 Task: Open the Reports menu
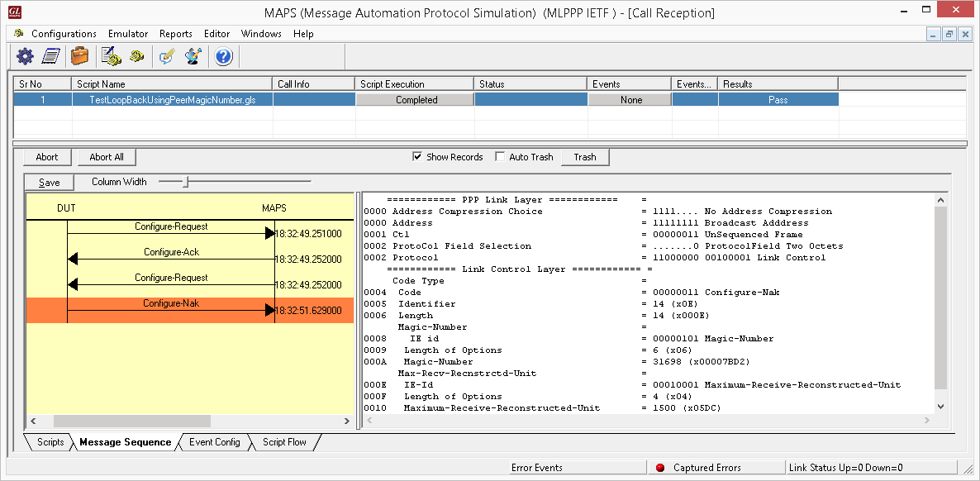(x=176, y=34)
